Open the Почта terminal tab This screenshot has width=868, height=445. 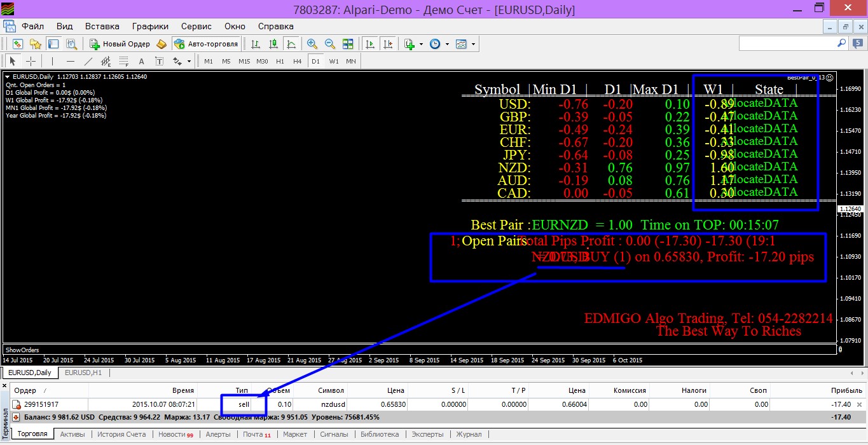tap(256, 434)
